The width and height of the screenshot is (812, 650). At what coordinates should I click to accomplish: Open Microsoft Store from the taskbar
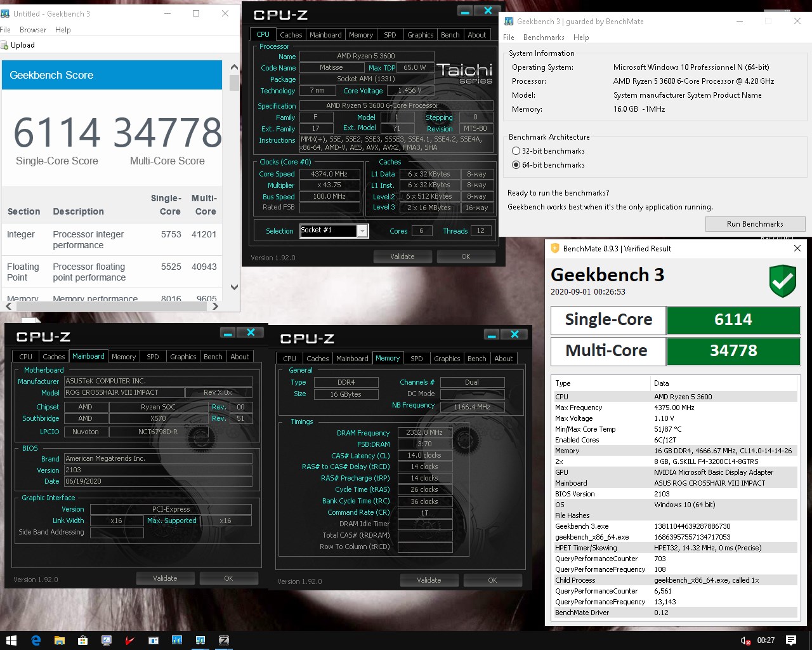pyautogui.click(x=82, y=640)
